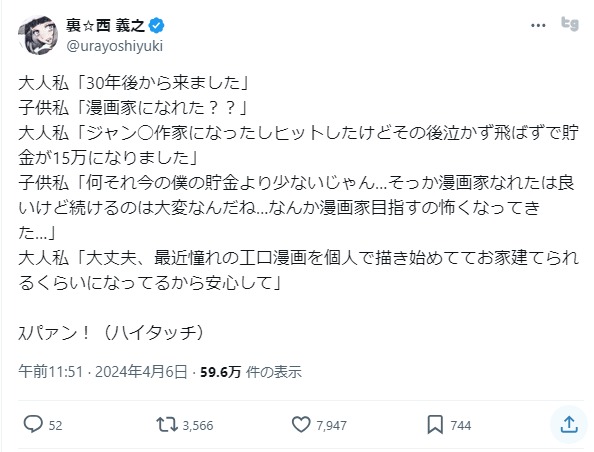This screenshot has width=594, height=452.
Task: Click the repost arrows icon
Action: pyautogui.click(x=167, y=424)
